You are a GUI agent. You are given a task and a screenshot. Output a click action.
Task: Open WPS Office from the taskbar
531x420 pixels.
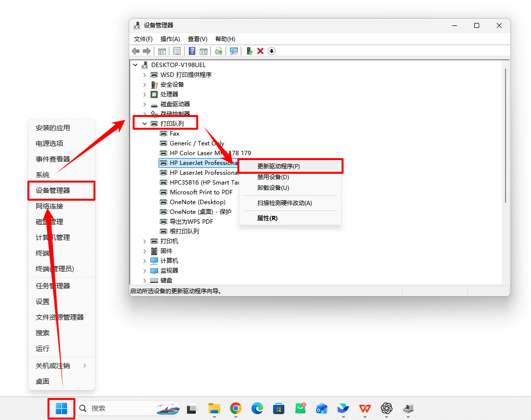(x=365, y=408)
